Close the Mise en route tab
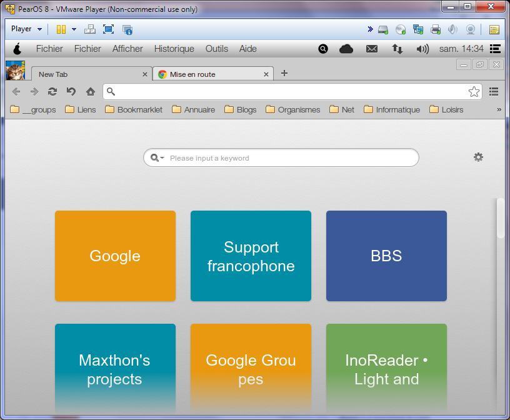Viewport: 510px width, 420px height. (x=266, y=74)
